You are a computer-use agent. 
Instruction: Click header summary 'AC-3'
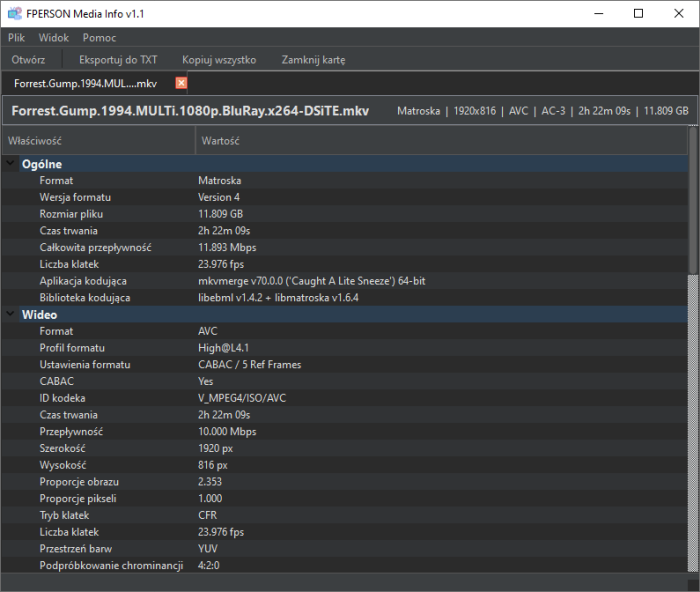(x=553, y=111)
